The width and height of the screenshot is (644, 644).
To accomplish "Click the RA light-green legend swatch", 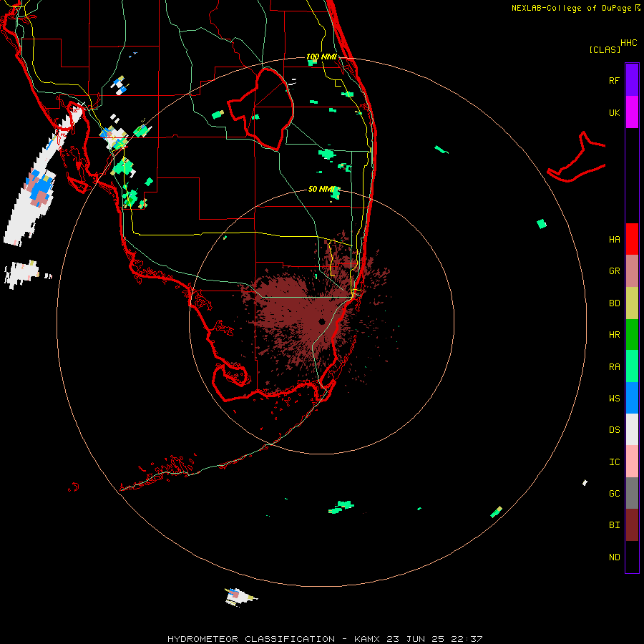I will [632, 366].
